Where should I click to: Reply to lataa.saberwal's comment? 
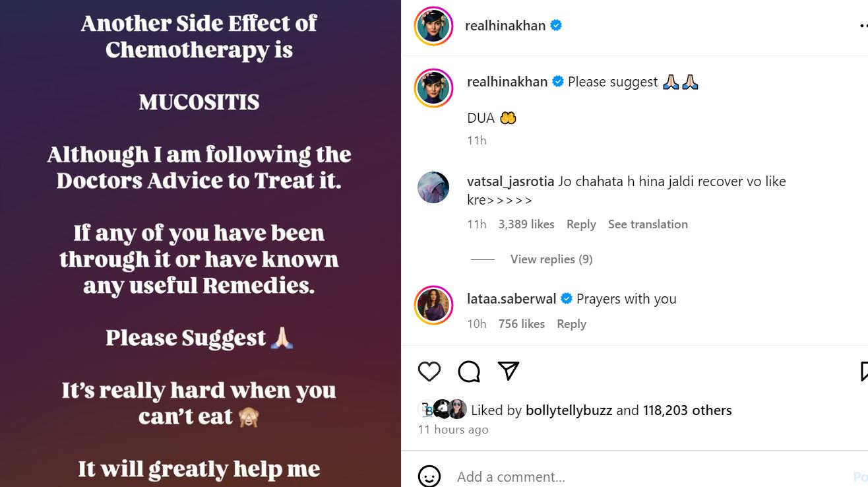pyautogui.click(x=571, y=324)
